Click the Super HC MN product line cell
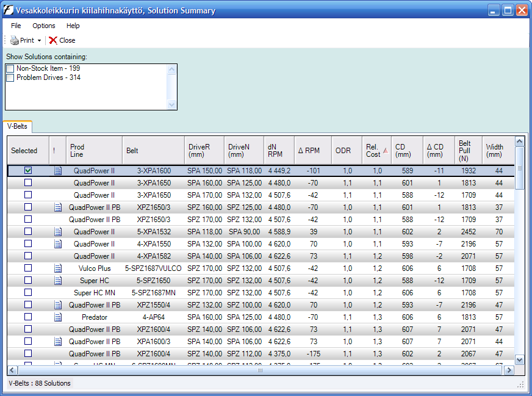Viewport: 532px width, 396px height. coord(95,293)
